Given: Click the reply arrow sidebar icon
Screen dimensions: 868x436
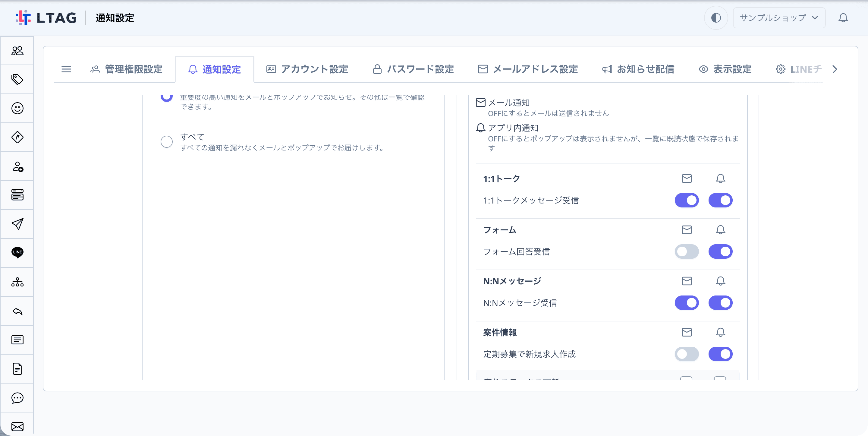Looking at the screenshot, I should (17, 311).
